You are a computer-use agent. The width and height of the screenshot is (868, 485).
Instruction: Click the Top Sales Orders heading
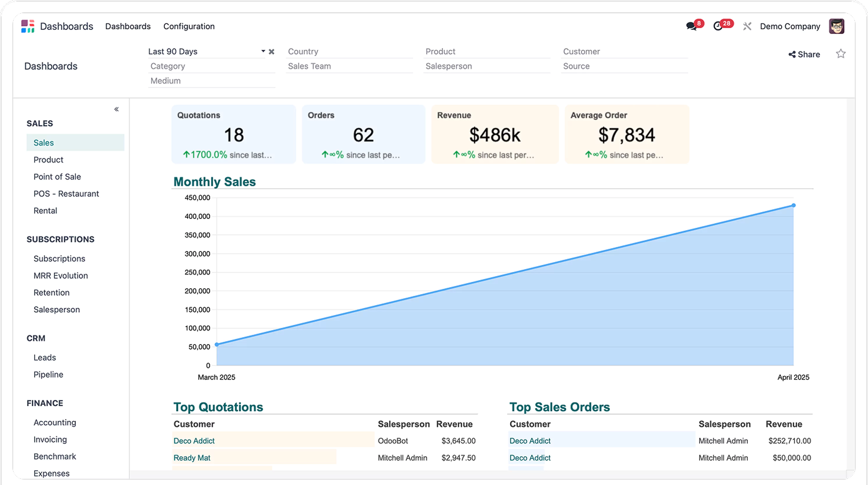pos(559,407)
